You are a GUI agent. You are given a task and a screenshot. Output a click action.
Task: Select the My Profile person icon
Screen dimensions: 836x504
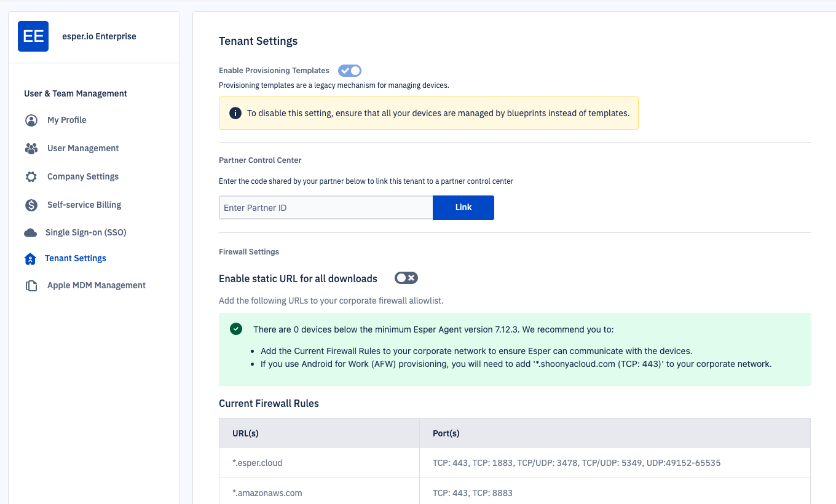coord(31,120)
